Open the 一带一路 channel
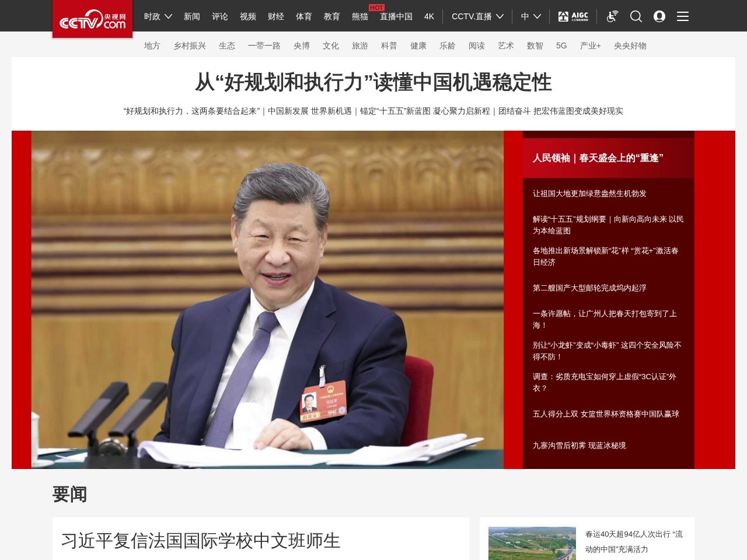The height and width of the screenshot is (560, 747). (x=266, y=45)
